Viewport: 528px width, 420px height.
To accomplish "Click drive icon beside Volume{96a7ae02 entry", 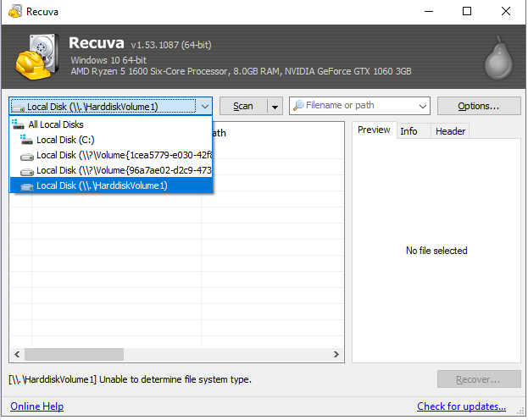I will 27,172.
